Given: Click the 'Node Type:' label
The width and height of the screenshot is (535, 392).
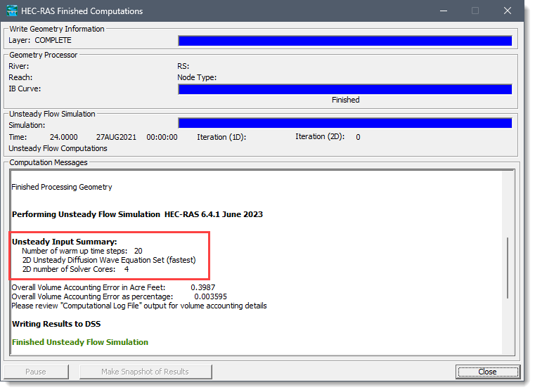Looking at the screenshot, I should pyautogui.click(x=197, y=78).
